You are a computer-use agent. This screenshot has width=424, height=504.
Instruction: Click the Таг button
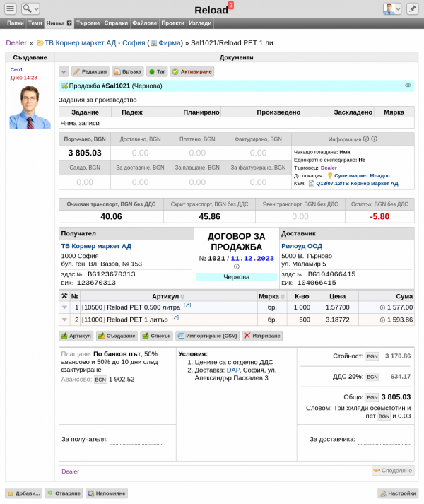coord(157,71)
